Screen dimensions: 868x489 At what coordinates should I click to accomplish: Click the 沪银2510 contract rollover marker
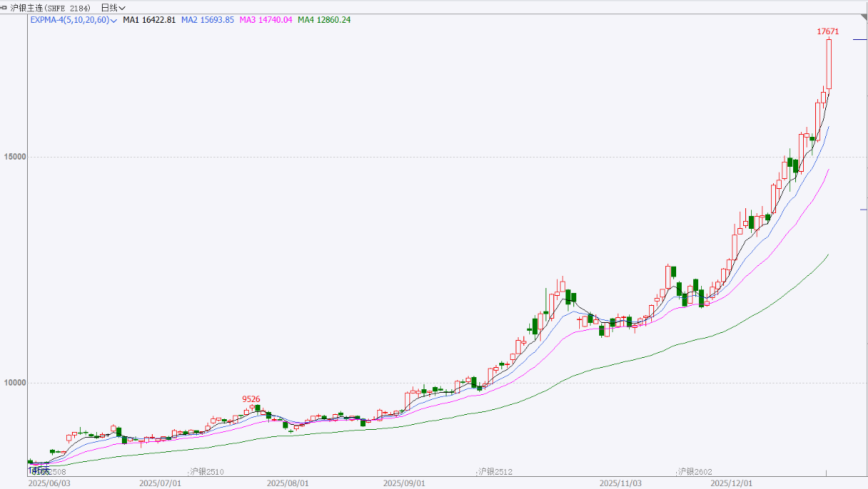(207, 472)
